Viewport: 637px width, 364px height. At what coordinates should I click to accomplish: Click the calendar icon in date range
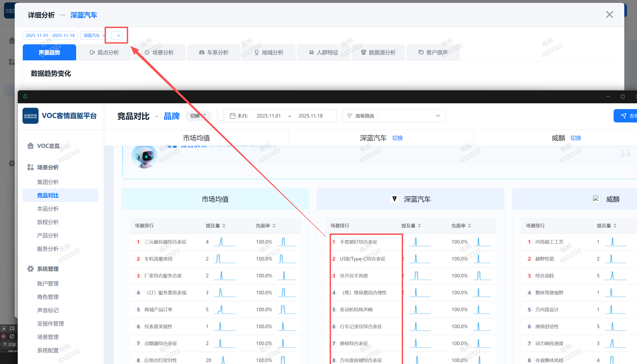[x=232, y=116]
